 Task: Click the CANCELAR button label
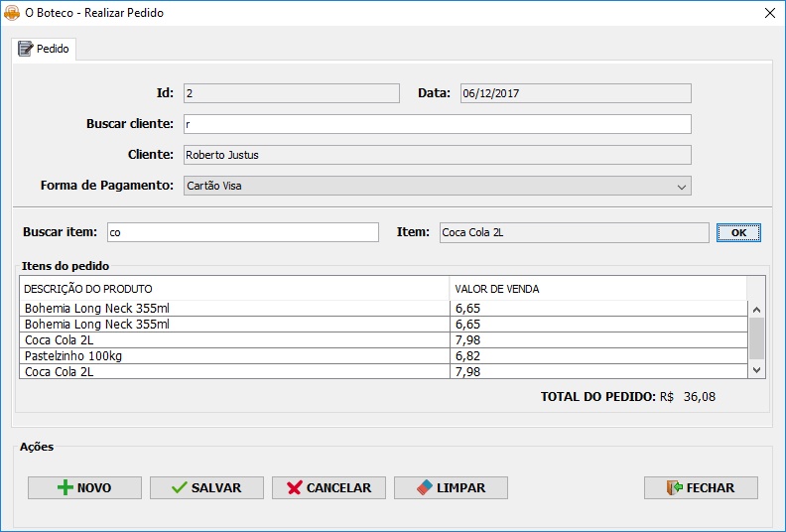coord(338,488)
